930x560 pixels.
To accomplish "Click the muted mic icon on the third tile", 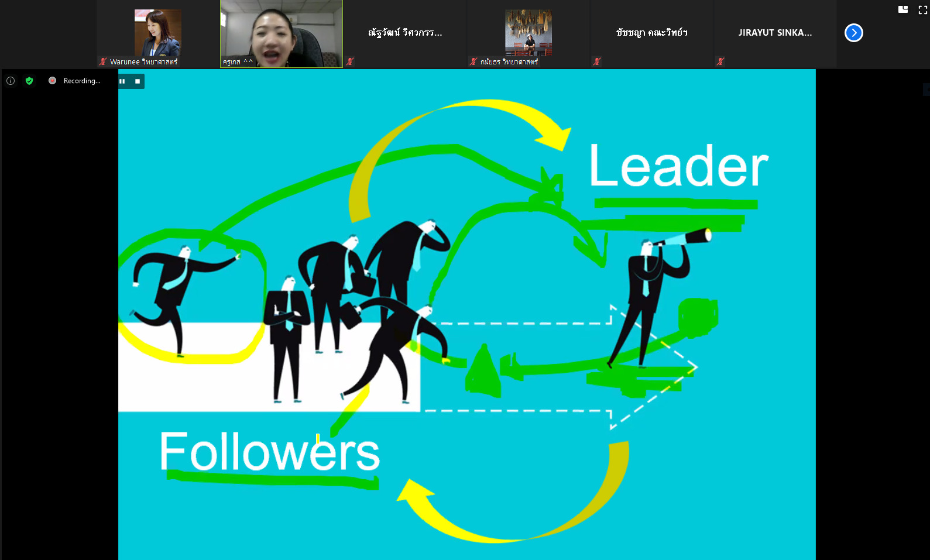I will 350,61.
